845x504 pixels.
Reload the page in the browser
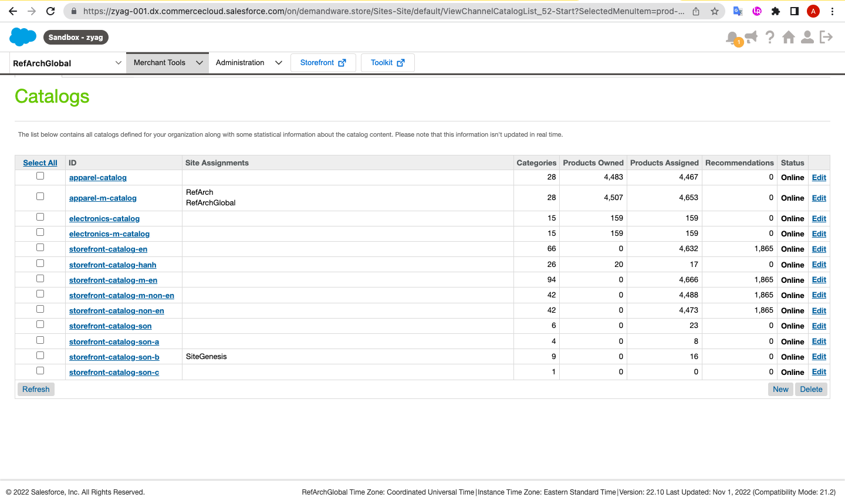pyautogui.click(x=50, y=11)
